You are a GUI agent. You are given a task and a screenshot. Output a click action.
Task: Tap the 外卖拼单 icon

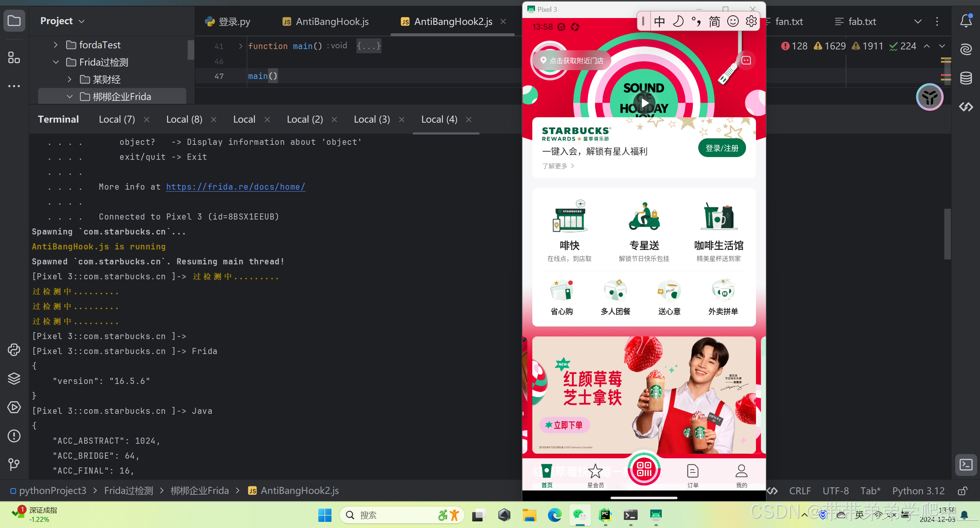(723, 290)
